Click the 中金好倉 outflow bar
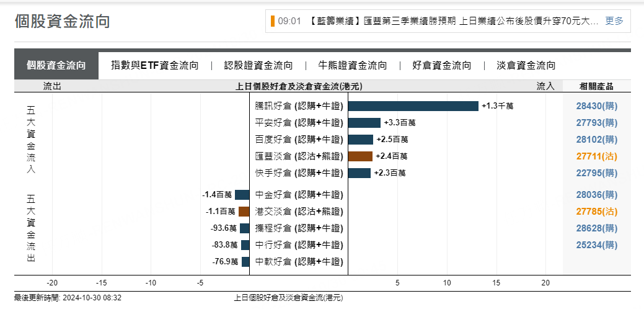The image size is (644, 309). point(242,195)
